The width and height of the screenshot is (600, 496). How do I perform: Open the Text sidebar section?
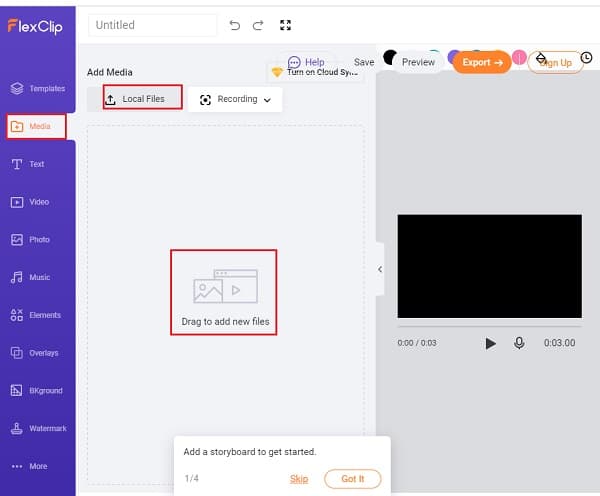pyautogui.click(x=27, y=164)
